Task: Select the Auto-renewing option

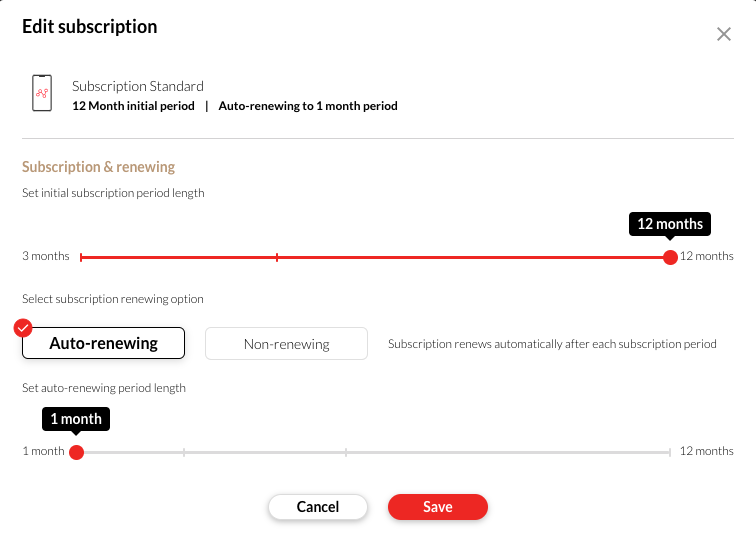Action: click(x=103, y=343)
